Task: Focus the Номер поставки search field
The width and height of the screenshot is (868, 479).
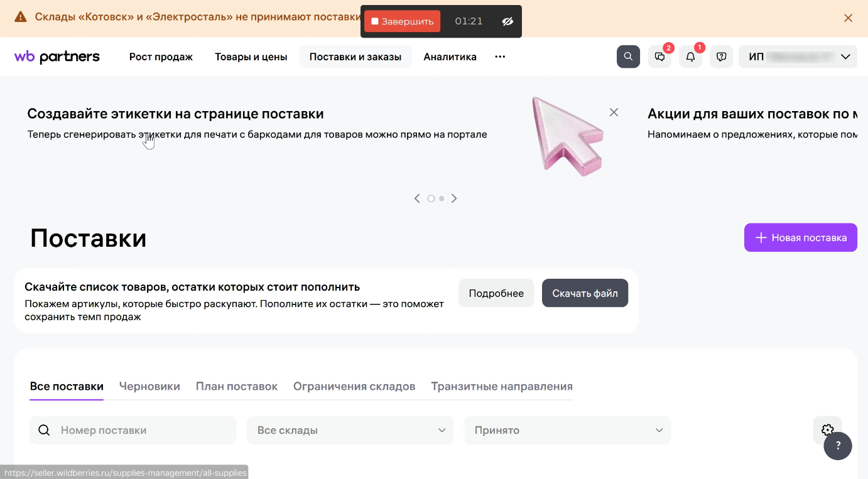Action: (x=133, y=430)
